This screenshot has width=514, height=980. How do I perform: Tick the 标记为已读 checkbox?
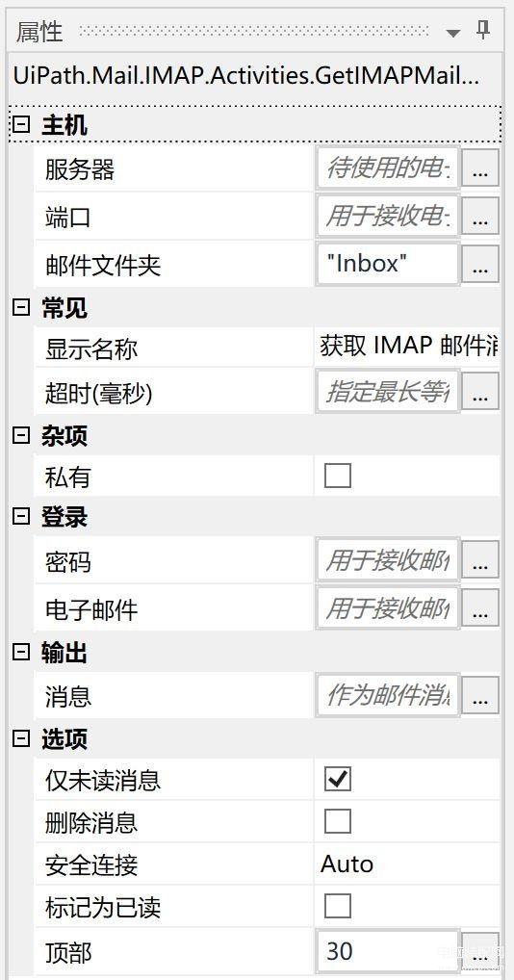tap(338, 906)
